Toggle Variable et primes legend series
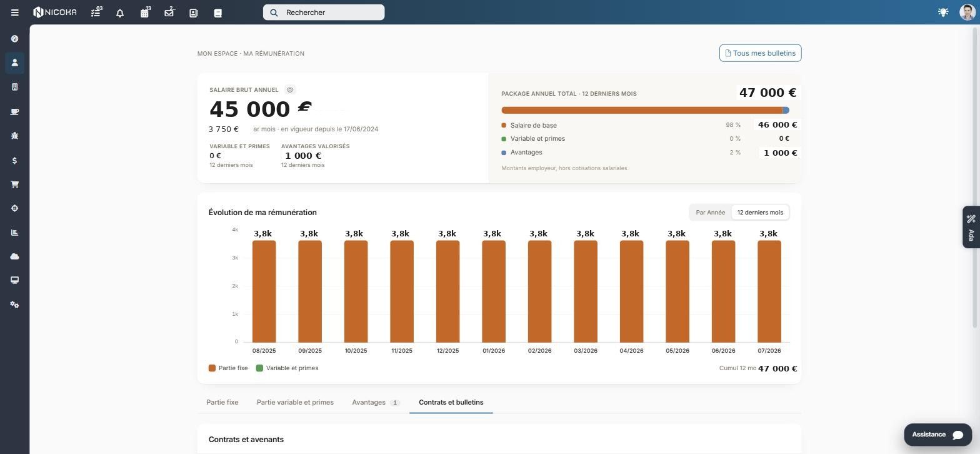 pos(287,368)
